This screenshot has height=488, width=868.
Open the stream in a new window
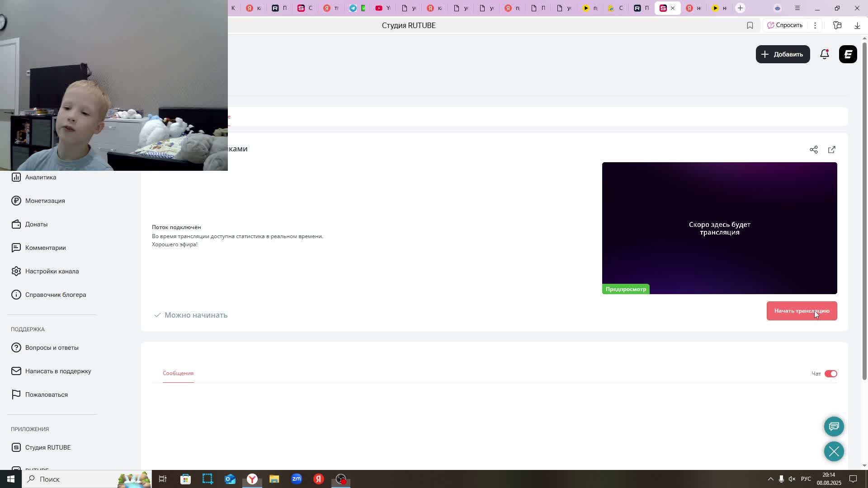click(x=831, y=150)
